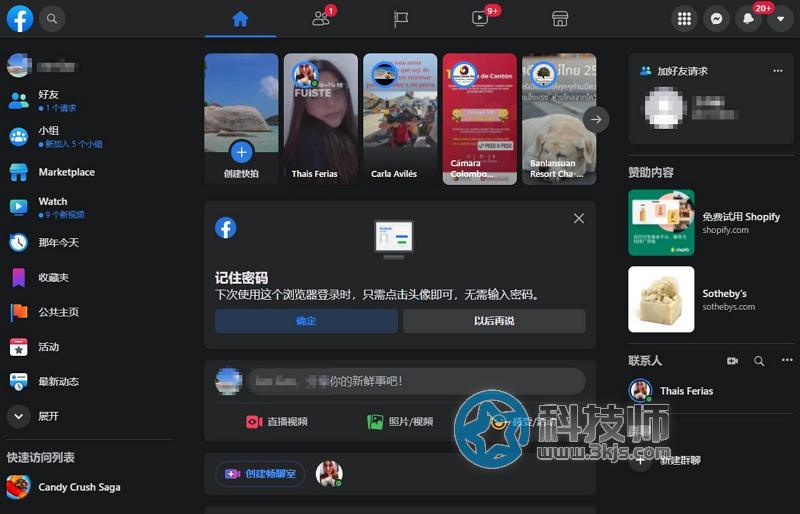Open the Watch video tab
Image resolution: width=800 pixels, height=514 pixels.
click(480, 18)
